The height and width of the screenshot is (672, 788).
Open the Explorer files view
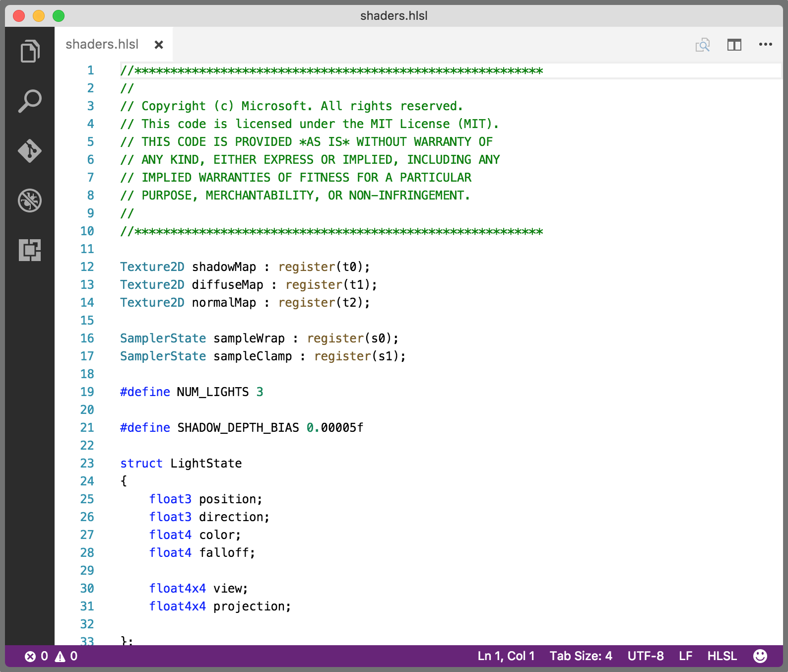click(x=30, y=51)
